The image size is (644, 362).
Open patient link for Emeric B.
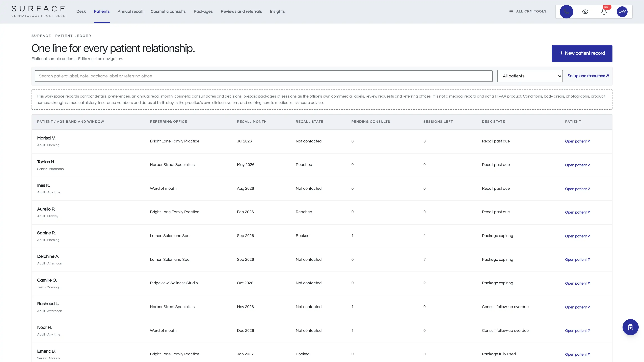(x=577, y=354)
